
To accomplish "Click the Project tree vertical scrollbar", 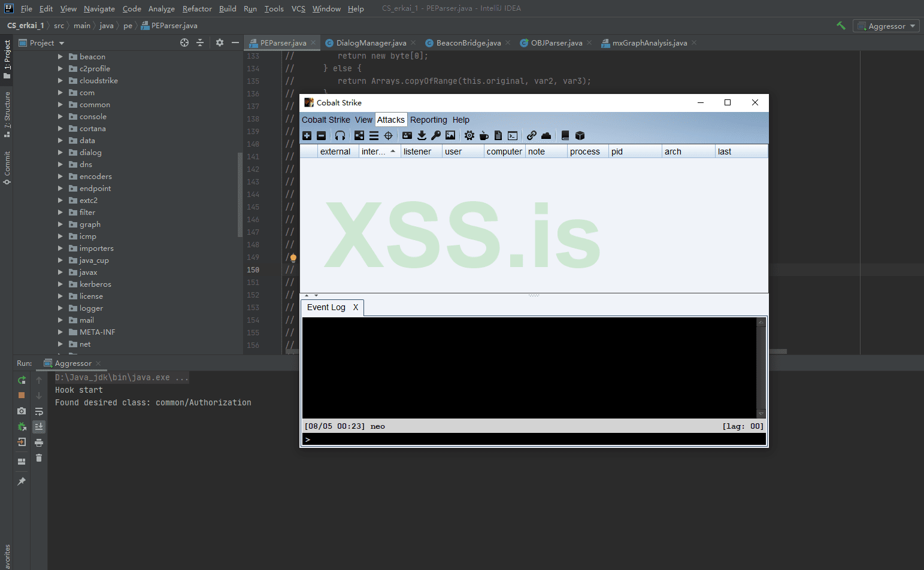I will tap(240, 195).
